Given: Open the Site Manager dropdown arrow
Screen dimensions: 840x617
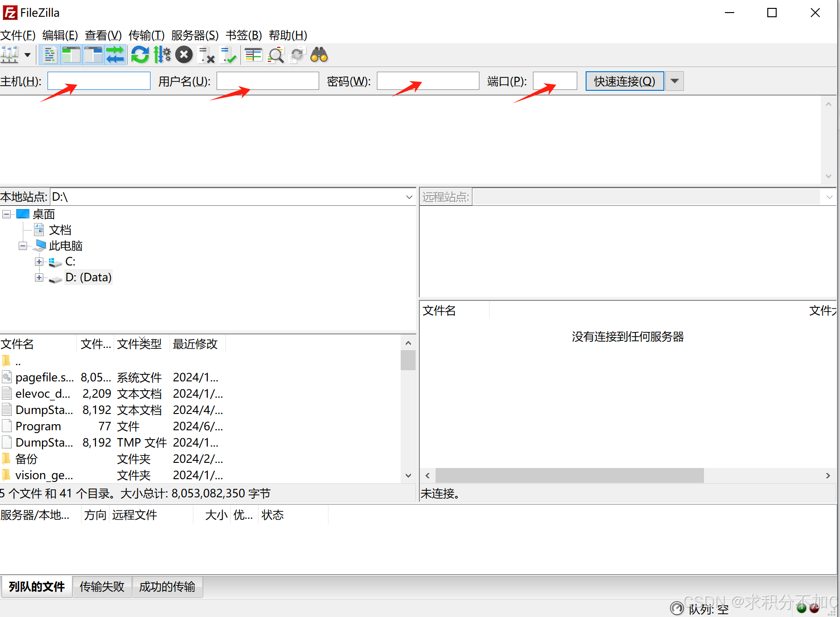Looking at the screenshot, I should pos(27,55).
